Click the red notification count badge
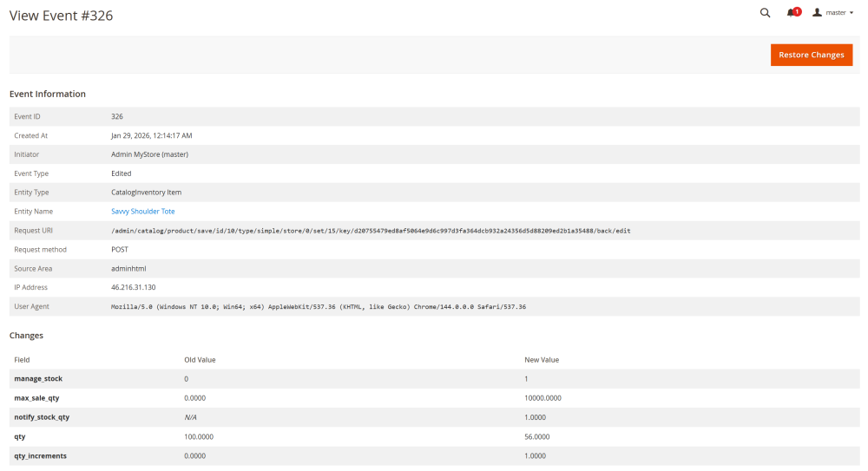868x471 pixels. 797,11
